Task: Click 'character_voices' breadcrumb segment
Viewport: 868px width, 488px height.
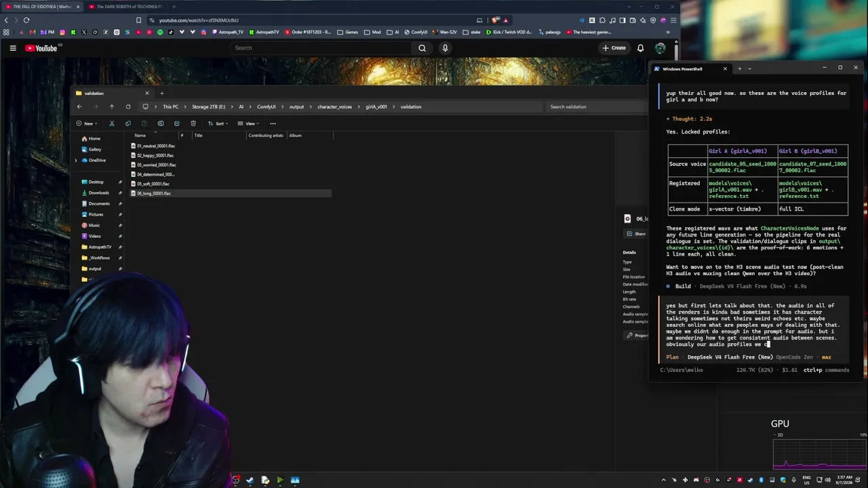Action: 334,106
